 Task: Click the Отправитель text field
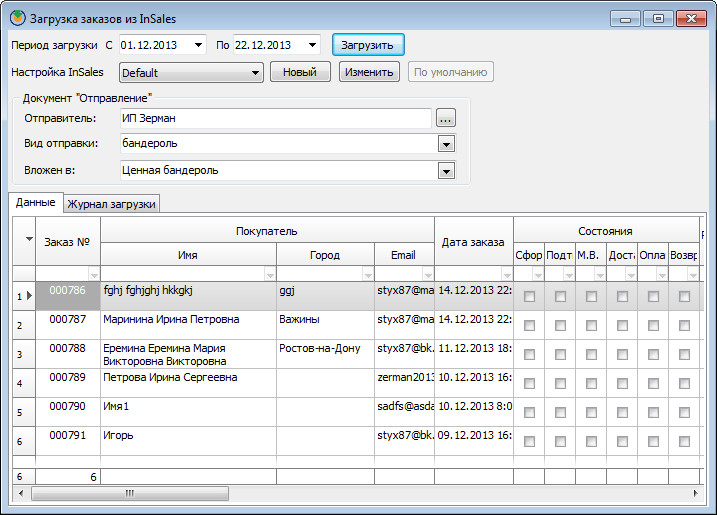tap(280, 118)
